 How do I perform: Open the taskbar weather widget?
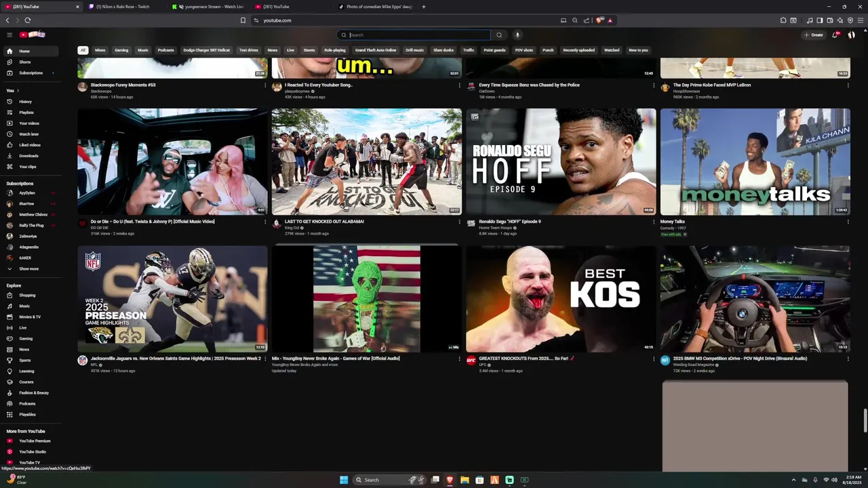click(16, 479)
